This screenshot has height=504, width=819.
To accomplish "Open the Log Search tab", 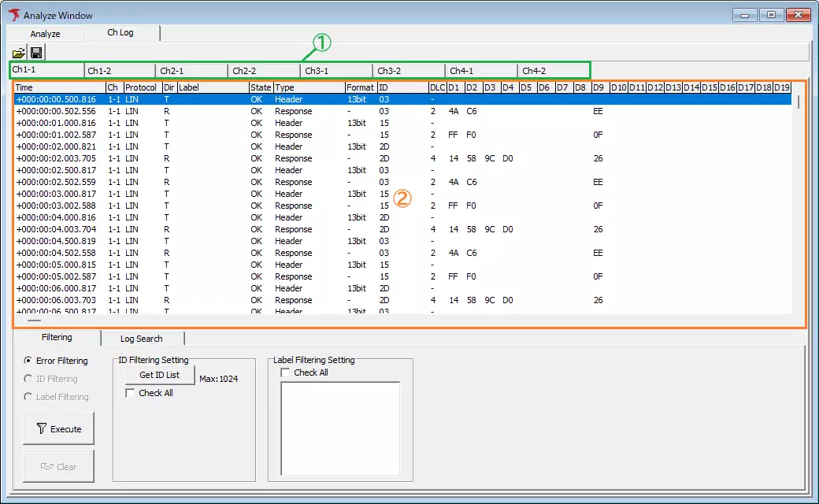I will tap(143, 338).
